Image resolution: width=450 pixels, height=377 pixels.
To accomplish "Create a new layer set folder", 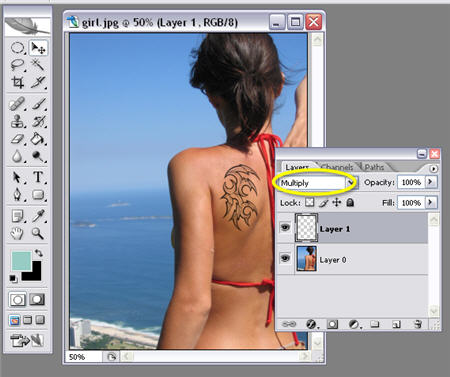I will pos(375,324).
